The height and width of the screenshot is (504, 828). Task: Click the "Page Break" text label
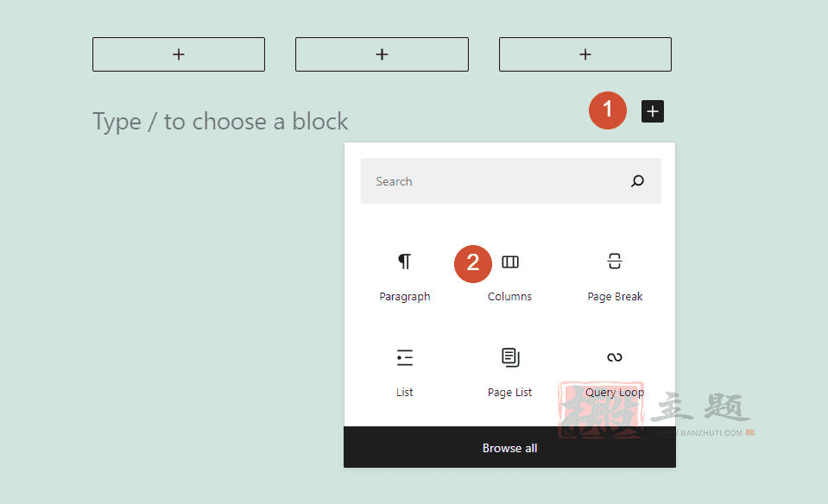[615, 297]
